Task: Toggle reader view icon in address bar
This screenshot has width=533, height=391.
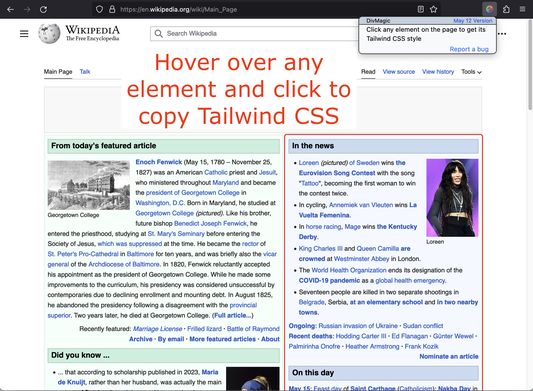Action: (420, 9)
